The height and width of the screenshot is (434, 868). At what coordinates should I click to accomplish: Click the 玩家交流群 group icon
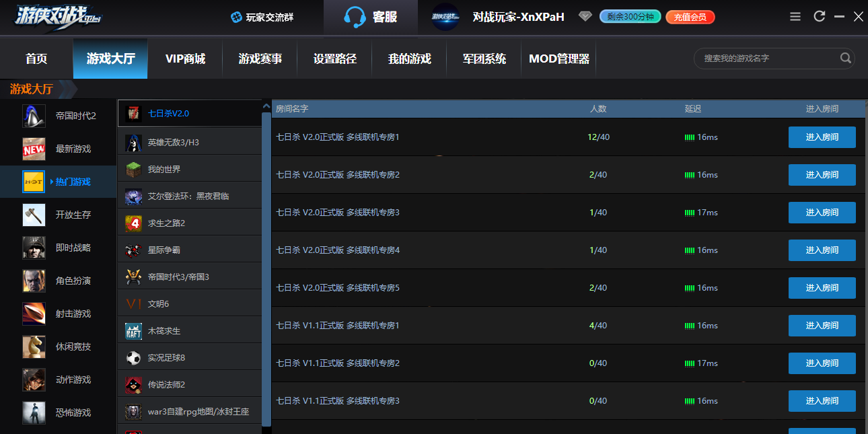236,17
